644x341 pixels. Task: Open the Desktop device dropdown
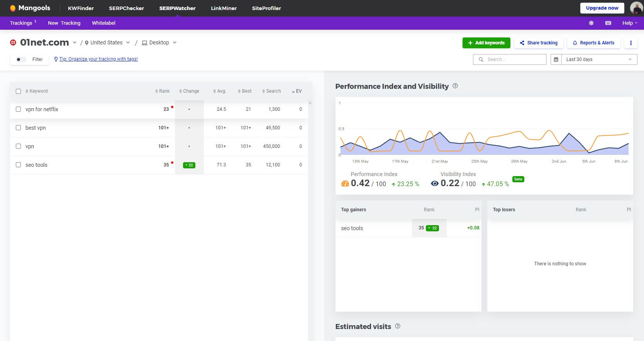(x=159, y=43)
